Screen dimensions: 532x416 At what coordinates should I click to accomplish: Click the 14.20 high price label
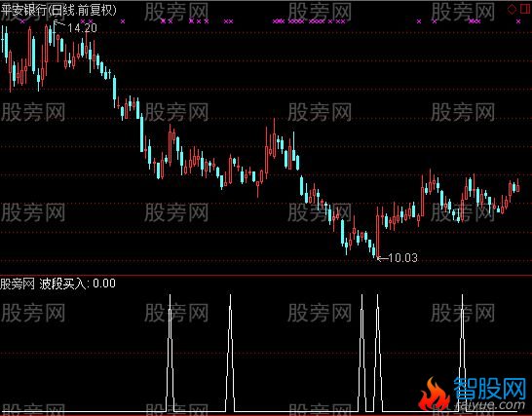pos(82,28)
